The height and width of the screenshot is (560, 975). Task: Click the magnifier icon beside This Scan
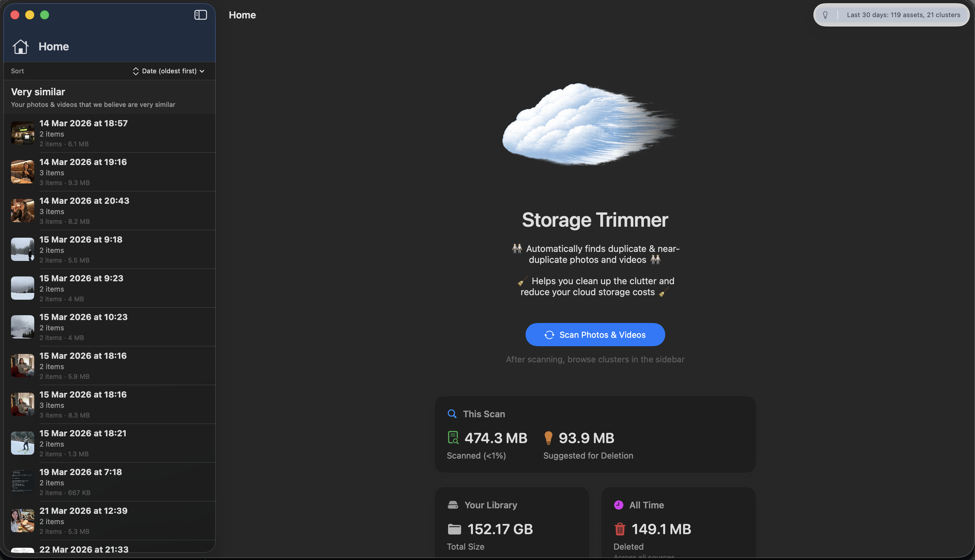(x=452, y=414)
